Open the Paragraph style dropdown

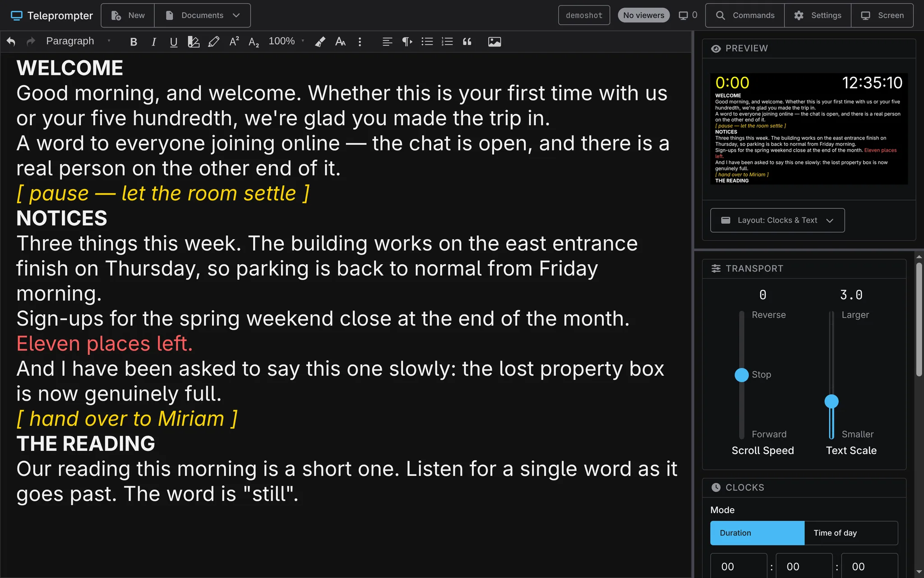(x=78, y=41)
